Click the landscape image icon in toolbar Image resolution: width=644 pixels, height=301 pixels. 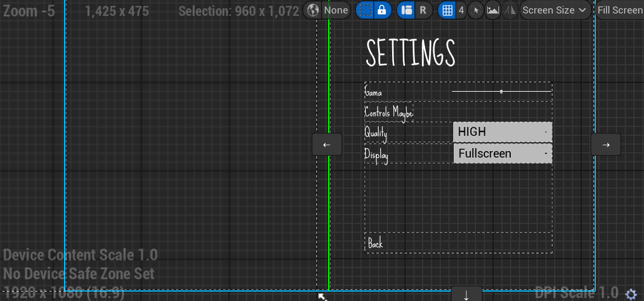493,10
